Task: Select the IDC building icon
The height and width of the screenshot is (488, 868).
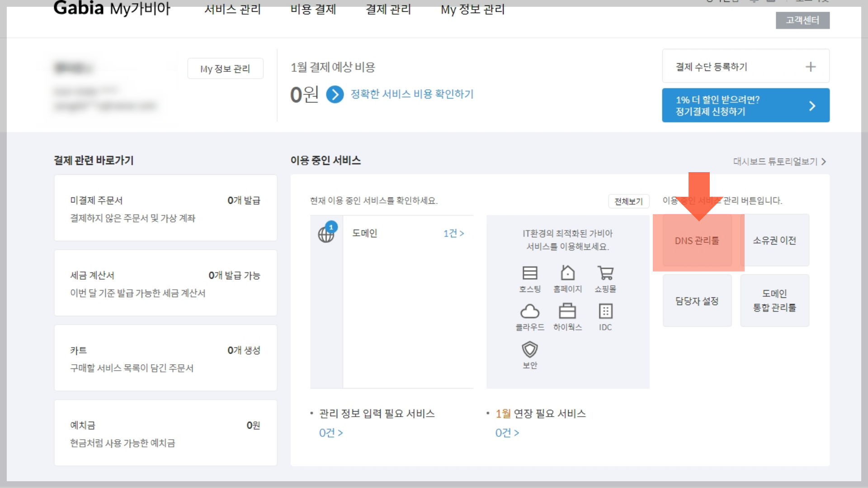Action: (605, 311)
